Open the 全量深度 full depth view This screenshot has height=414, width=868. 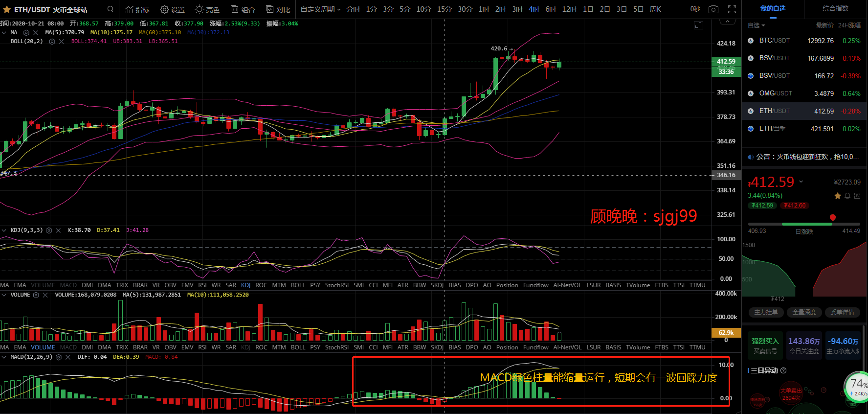point(804,312)
